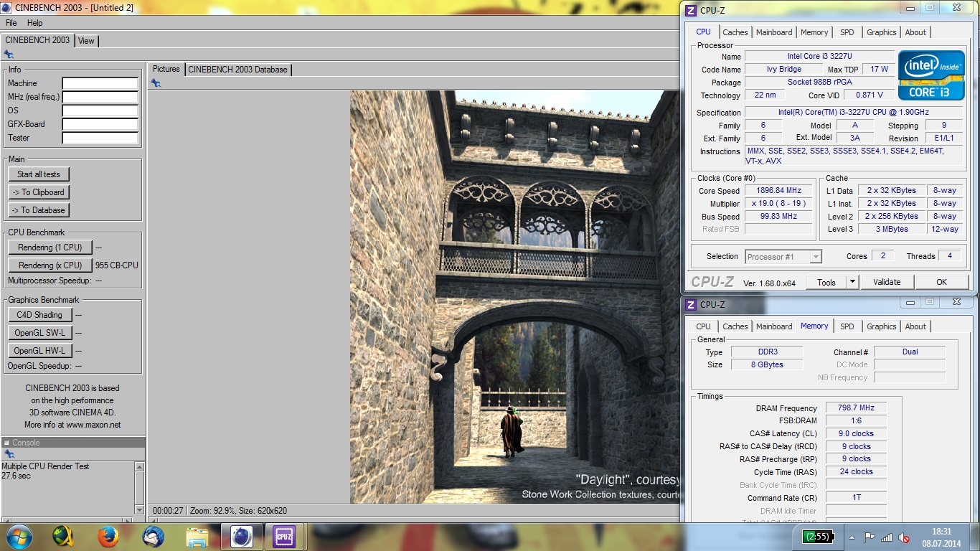980x551 pixels.
Task: Show hidden tray icons arrow
Action: pyautogui.click(x=852, y=537)
